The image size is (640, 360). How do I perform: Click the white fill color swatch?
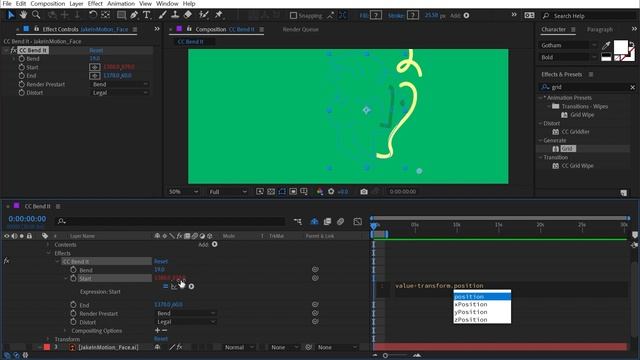point(621,47)
